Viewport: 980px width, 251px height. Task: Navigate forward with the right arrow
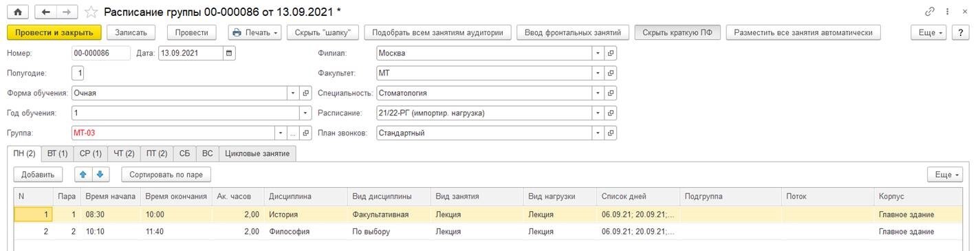(67, 12)
